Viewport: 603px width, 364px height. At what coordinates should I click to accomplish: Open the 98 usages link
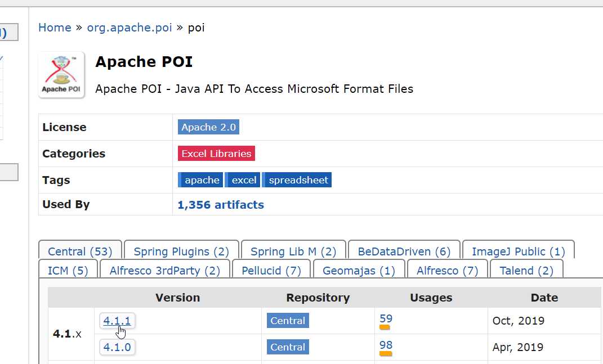[x=386, y=345]
